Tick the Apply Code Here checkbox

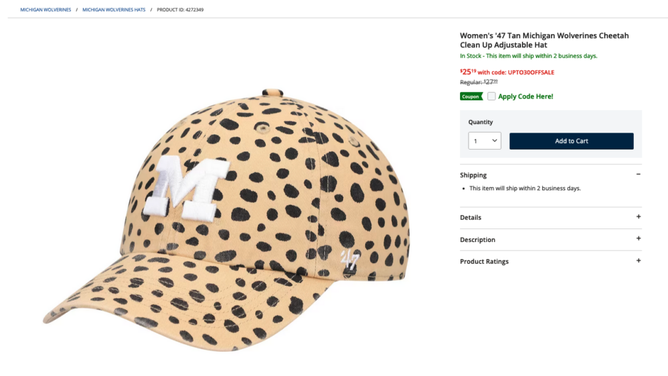coord(491,96)
